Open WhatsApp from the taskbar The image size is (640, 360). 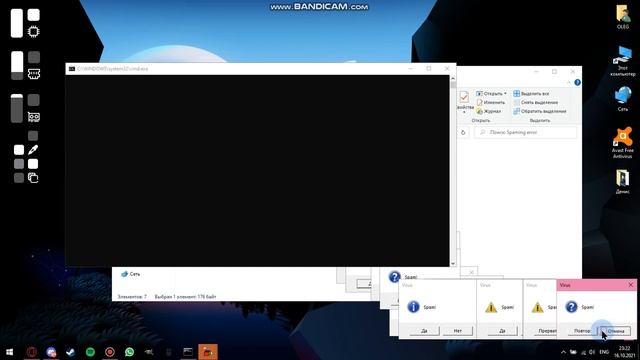pyautogui.click(x=129, y=352)
